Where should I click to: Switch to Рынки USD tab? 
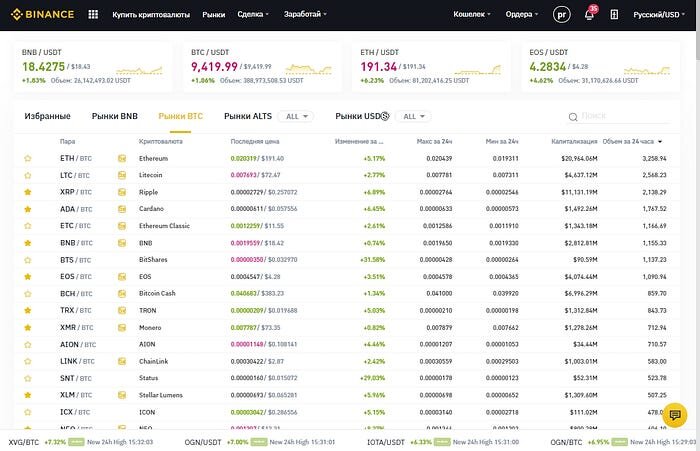click(362, 116)
